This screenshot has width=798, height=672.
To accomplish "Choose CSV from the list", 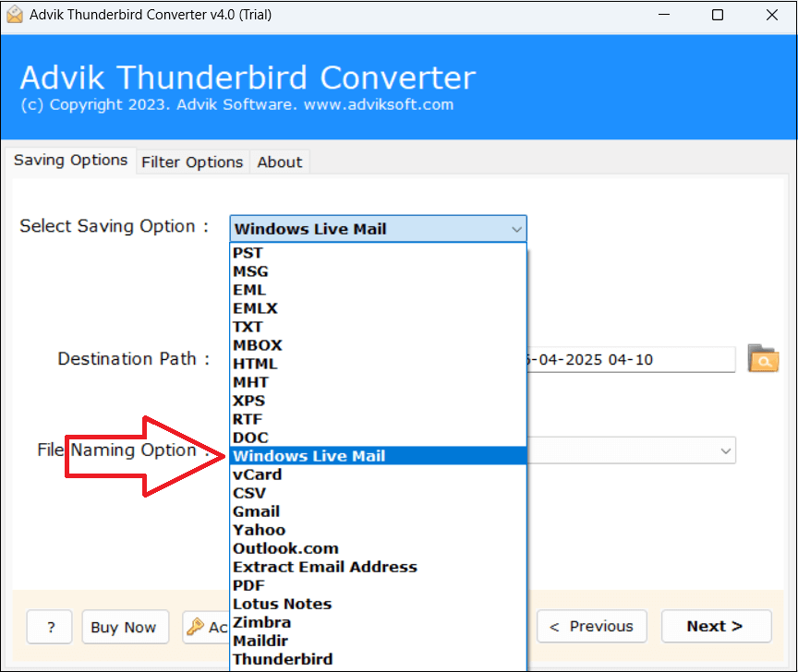I will pyautogui.click(x=378, y=493).
